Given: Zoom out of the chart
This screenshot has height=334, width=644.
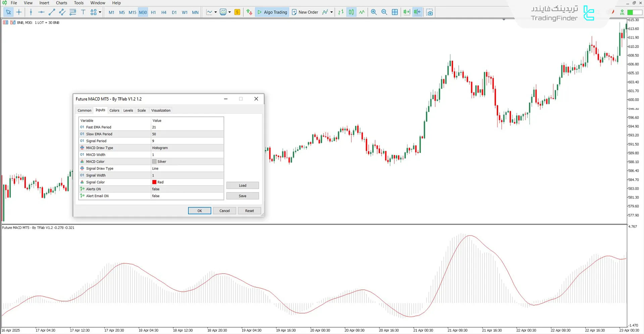Looking at the screenshot, I should click(384, 12).
